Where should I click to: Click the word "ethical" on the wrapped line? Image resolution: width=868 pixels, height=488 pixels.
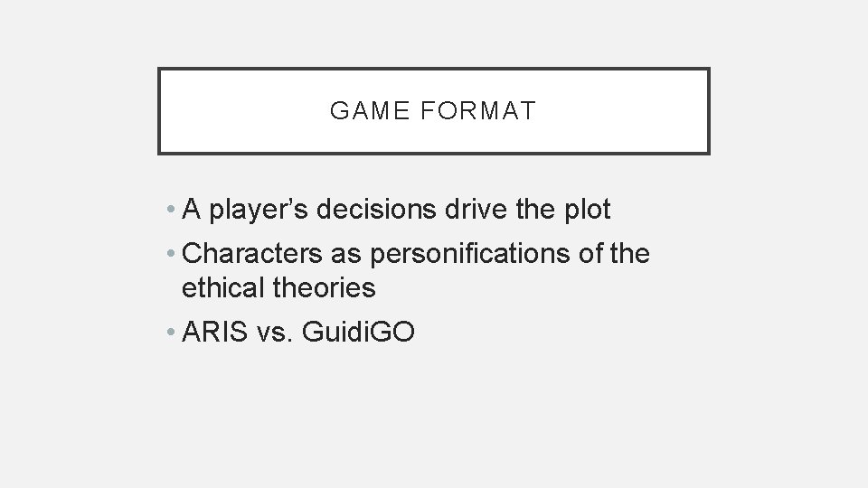[x=223, y=287]
